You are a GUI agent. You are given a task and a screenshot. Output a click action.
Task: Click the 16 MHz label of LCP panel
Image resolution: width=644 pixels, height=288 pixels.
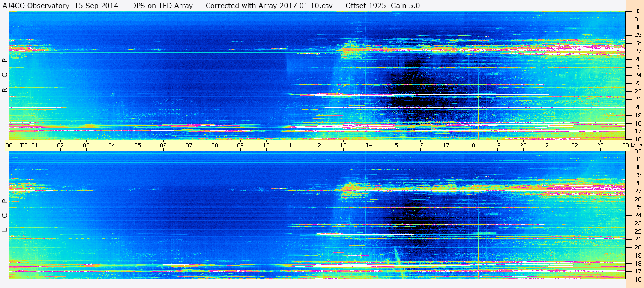pyautogui.click(x=638, y=279)
